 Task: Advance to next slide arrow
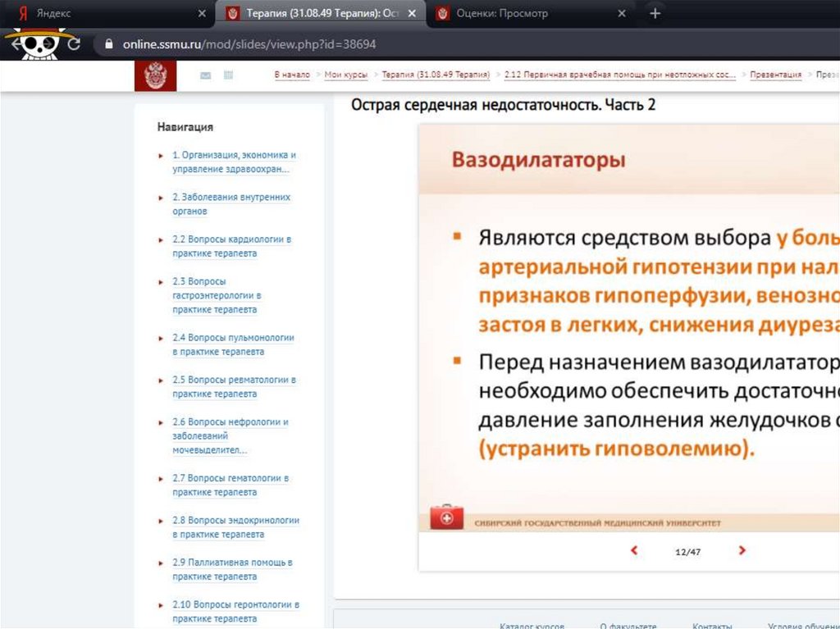pos(742,551)
